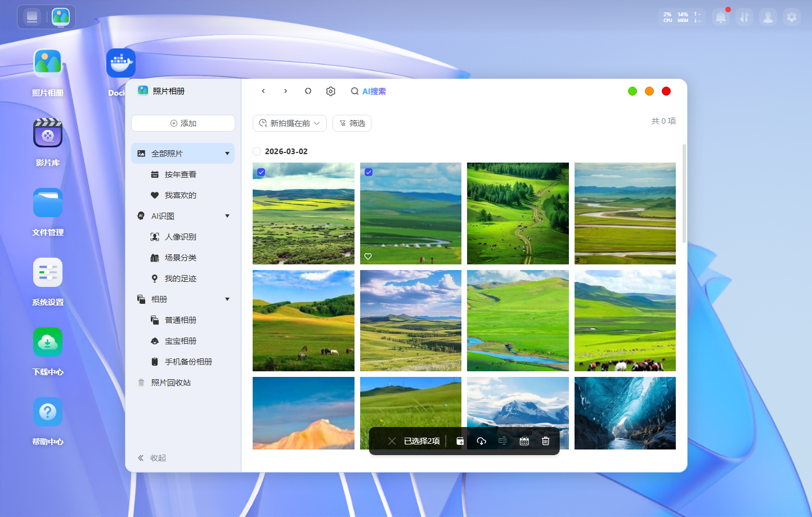The image size is (812, 517).
Task: Open the 系统设置 desktop icon
Action: (x=48, y=272)
